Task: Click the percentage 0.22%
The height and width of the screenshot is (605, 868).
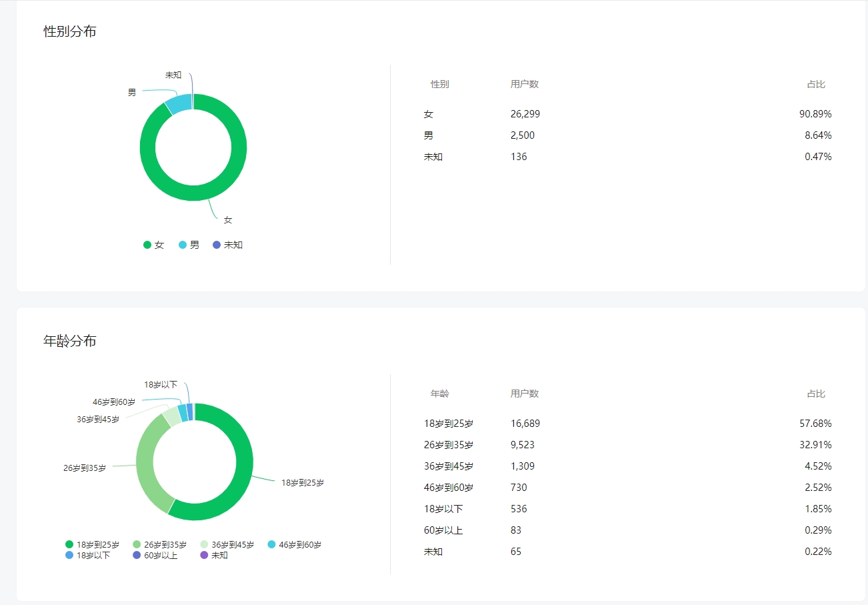Action: [818, 552]
